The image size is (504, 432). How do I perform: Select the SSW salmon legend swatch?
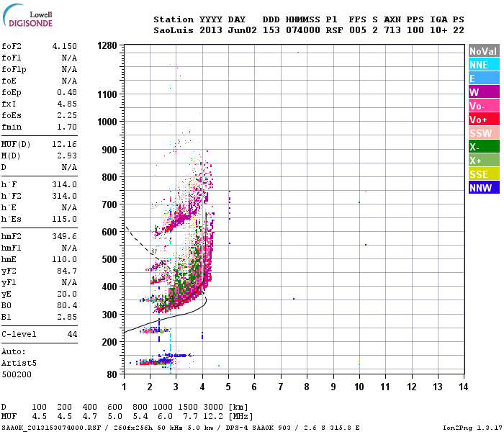tap(484, 133)
